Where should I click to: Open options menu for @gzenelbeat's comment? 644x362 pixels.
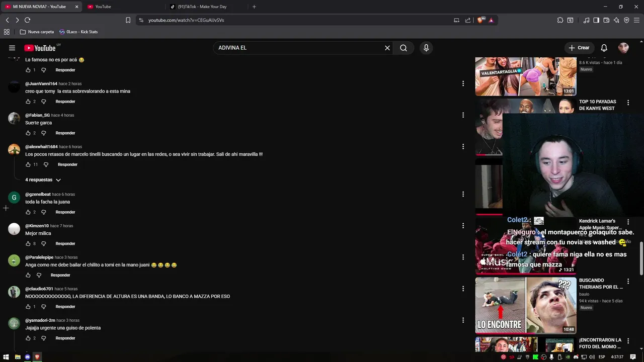click(463, 194)
